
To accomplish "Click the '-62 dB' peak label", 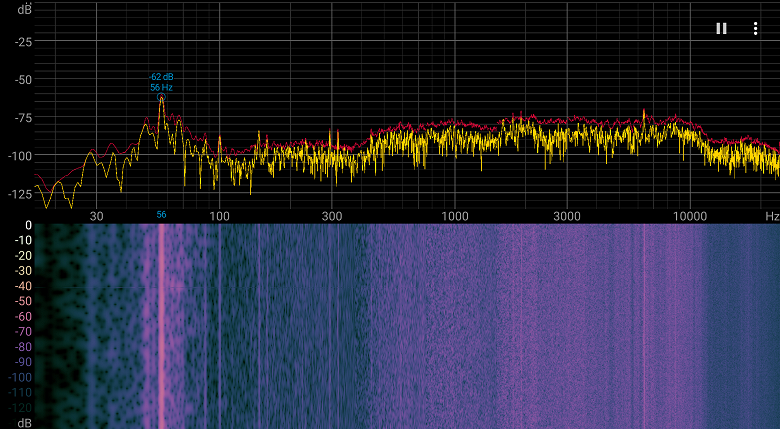I will point(162,77).
